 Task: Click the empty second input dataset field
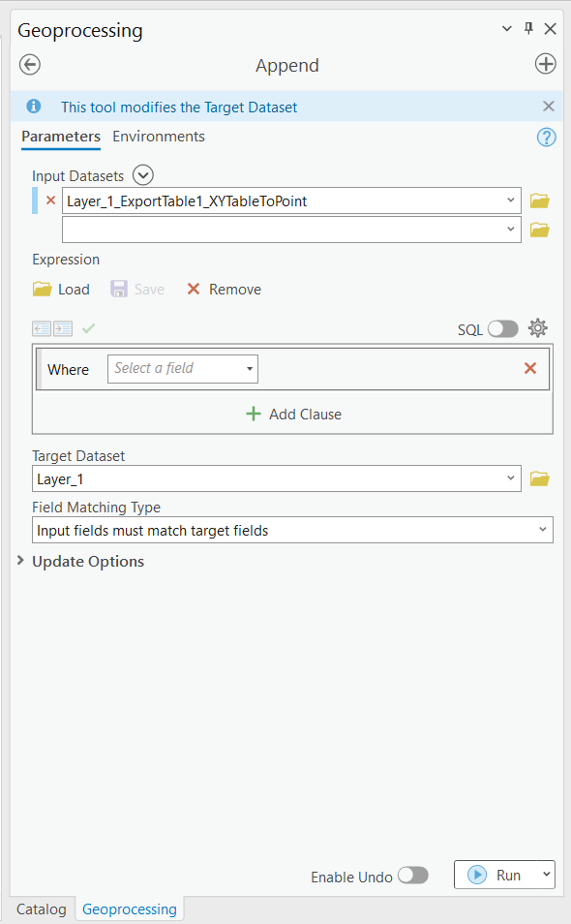point(285,230)
